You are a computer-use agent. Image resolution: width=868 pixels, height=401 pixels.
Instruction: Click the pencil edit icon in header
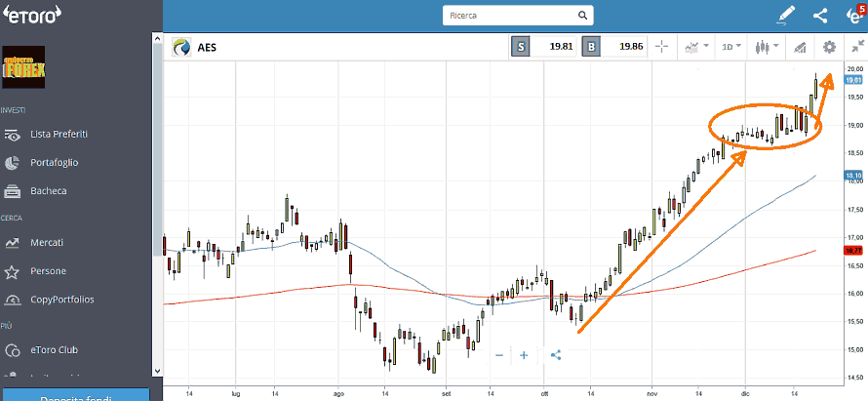click(x=787, y=16)
